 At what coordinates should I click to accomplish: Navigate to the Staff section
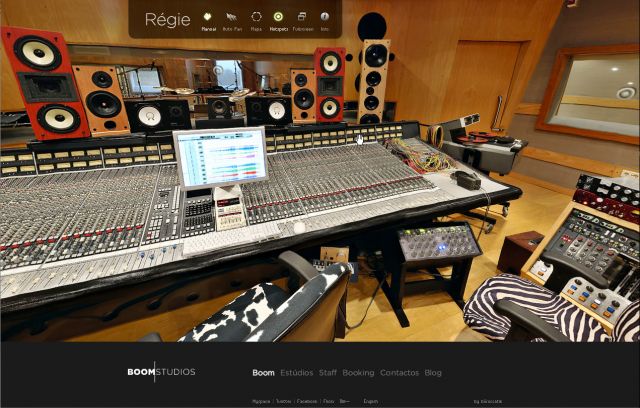click(327, 373)
